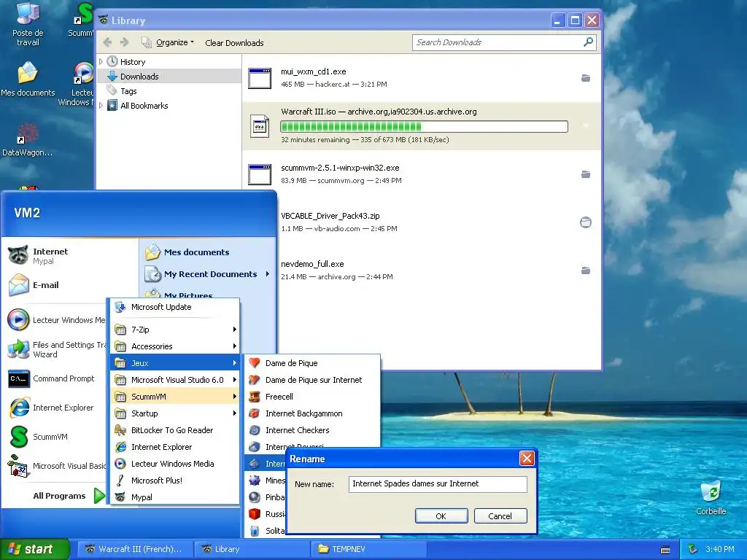Click the keyboard icon in system tray
The width and height of the screenshot is (747, 560).
click(665, 550)
